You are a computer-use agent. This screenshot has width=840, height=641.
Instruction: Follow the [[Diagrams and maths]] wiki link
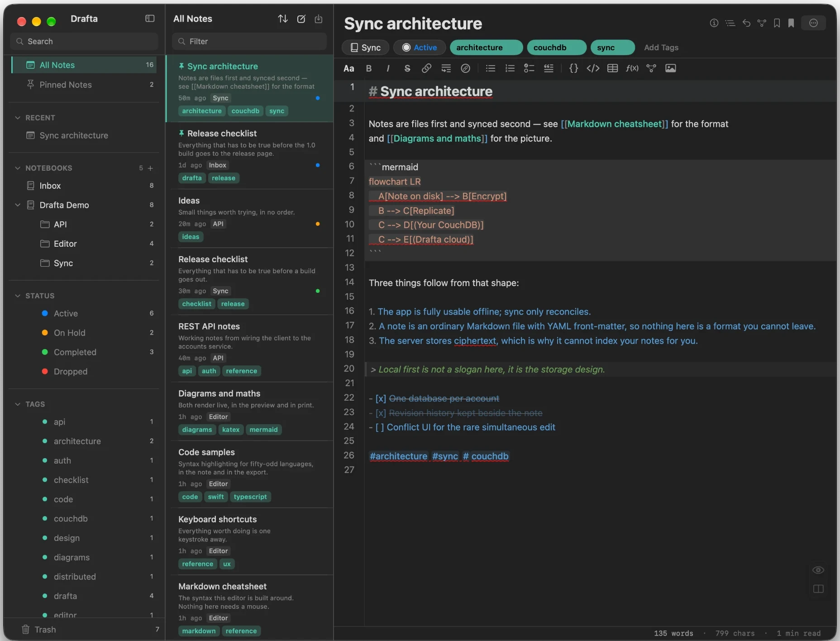[x=437, y=139]
